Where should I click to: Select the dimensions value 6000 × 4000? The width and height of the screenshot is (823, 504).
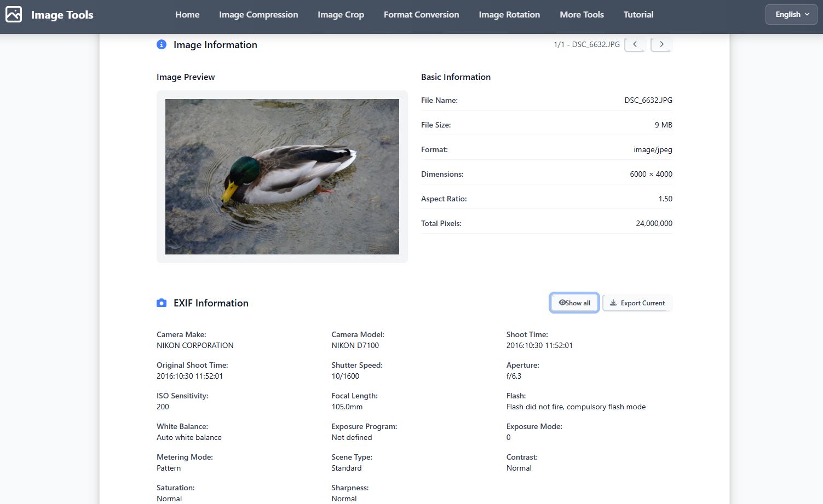pos(651,174)
